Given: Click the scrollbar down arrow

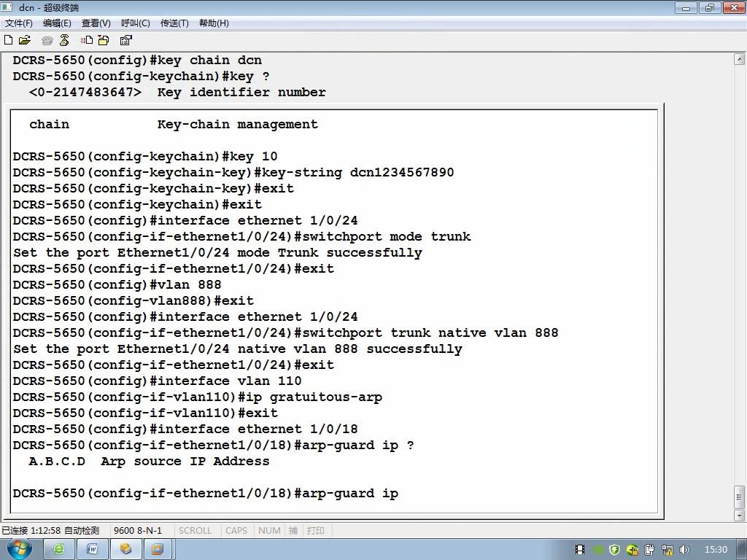Looking at the screenshot, I should click(740, 516).
